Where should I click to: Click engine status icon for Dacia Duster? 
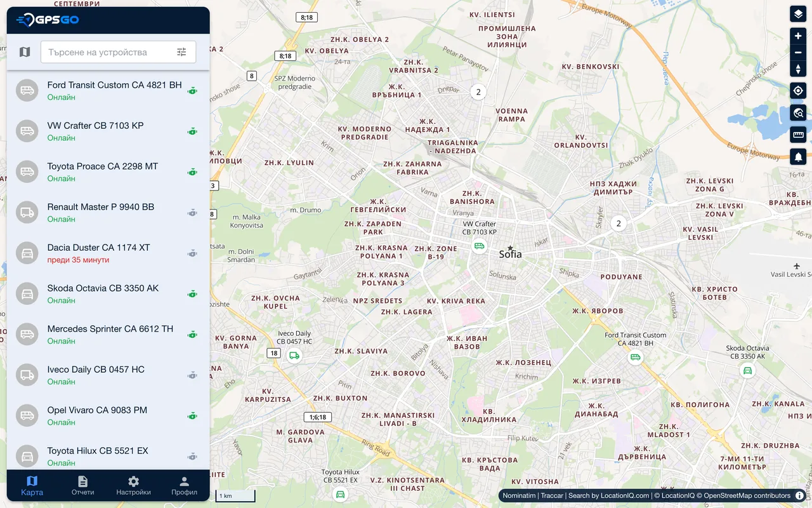[192, 253]
